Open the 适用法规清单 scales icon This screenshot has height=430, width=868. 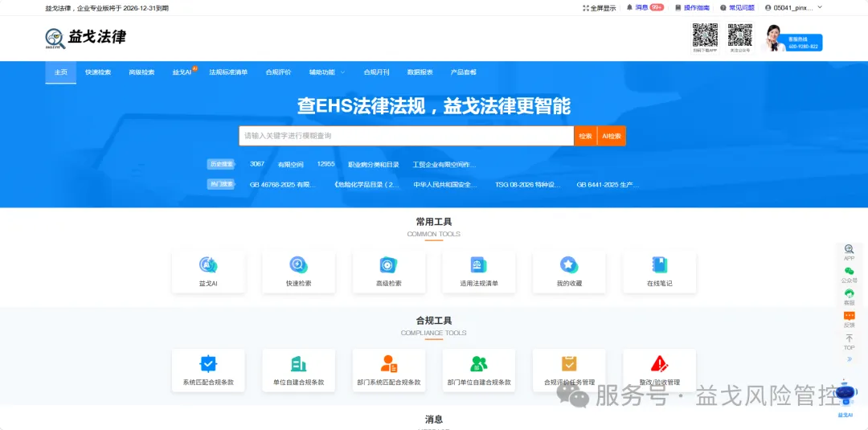point(478,264)
